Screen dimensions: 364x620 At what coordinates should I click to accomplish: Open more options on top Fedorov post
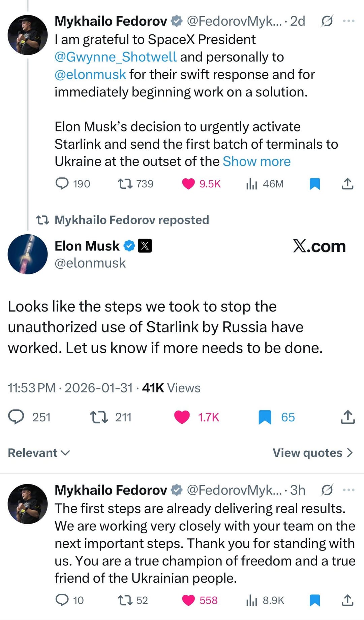pos(348,21)
